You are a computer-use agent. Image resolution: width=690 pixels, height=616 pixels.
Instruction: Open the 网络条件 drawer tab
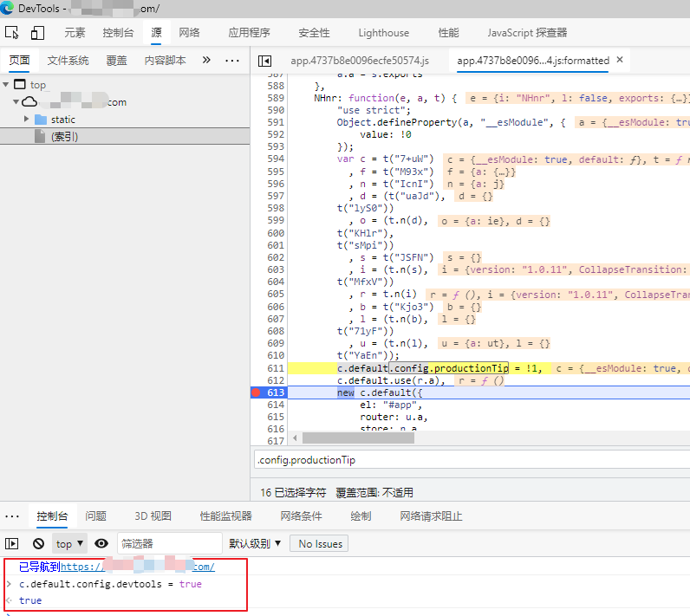(x=301, y=516)
